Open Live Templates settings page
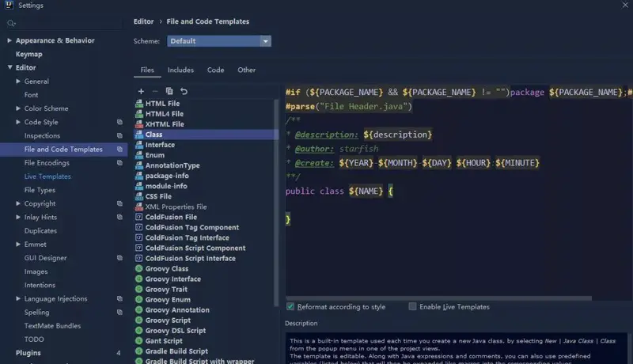Image resolution: width=633 pixels, height=364 pixels. pos(47,176)
